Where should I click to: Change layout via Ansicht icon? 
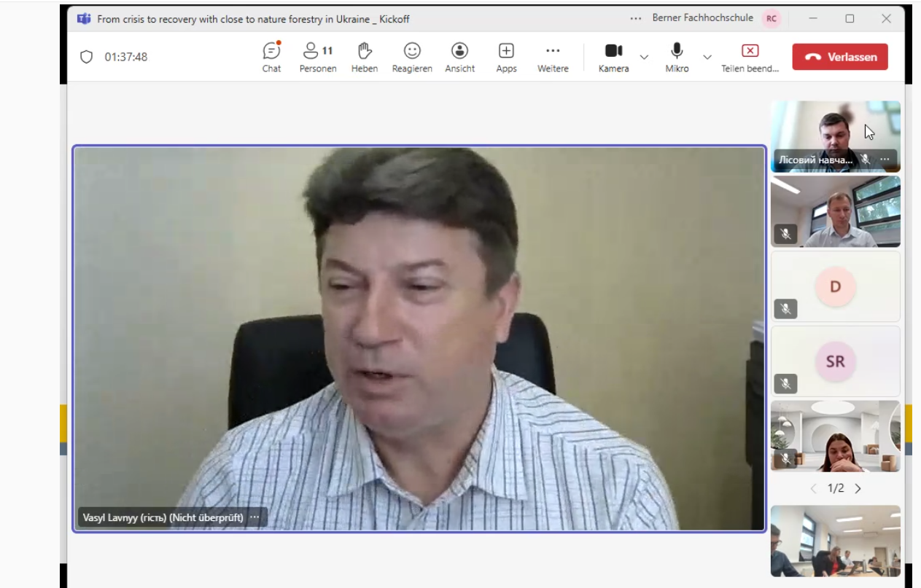pyautogui.click(x=459, y=57)
